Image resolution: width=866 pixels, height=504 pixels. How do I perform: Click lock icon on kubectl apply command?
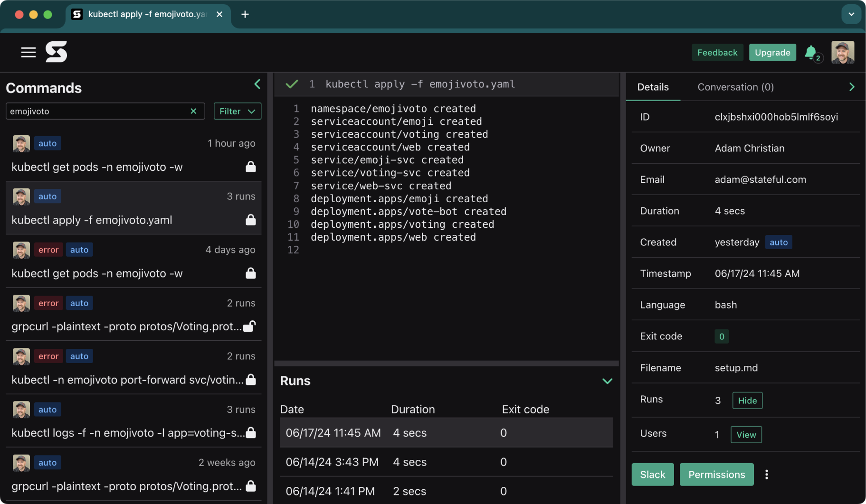coord(251,220)
